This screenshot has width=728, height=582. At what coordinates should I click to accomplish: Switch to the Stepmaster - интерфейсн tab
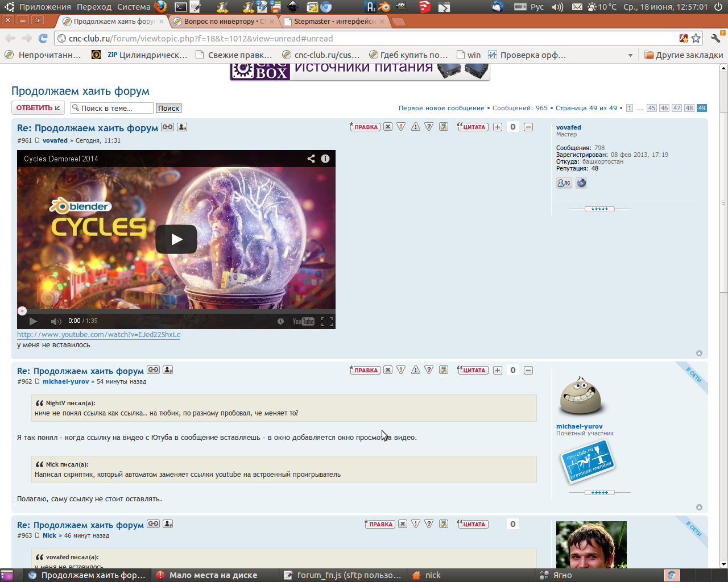[334, 21]
